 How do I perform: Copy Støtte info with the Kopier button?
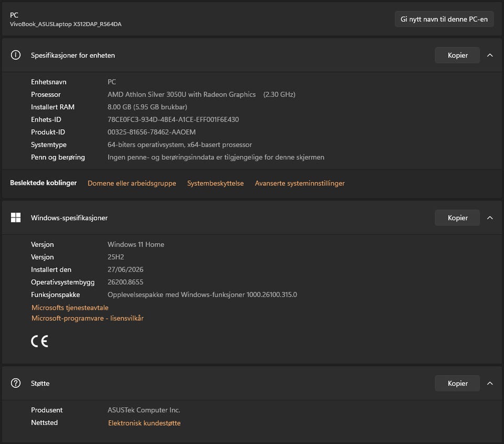click(457, 383)
